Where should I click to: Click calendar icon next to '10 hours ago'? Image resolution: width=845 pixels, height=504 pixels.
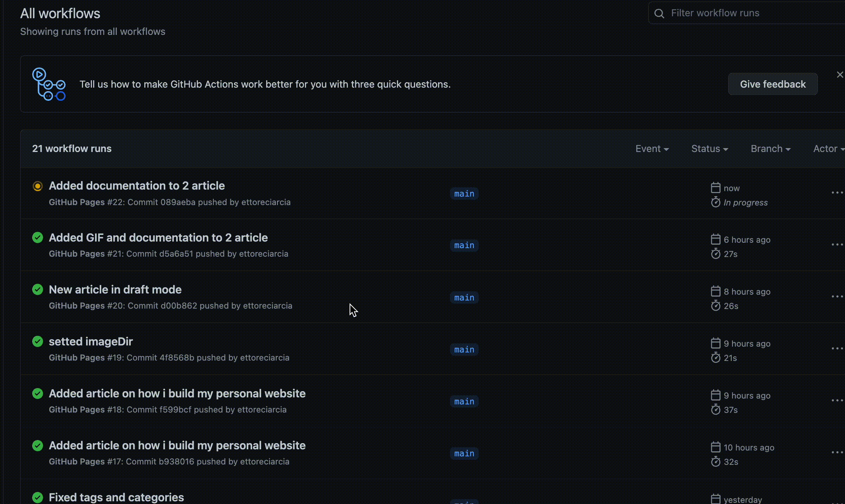coord(716,447)
